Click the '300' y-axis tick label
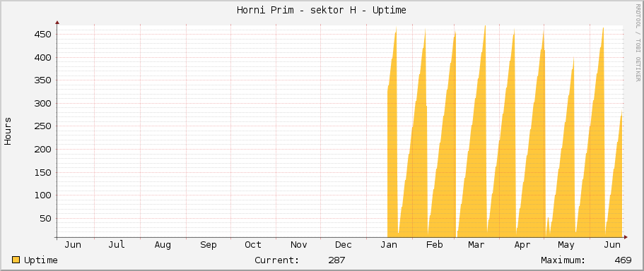The image size is (644, 271). [42, 103]
